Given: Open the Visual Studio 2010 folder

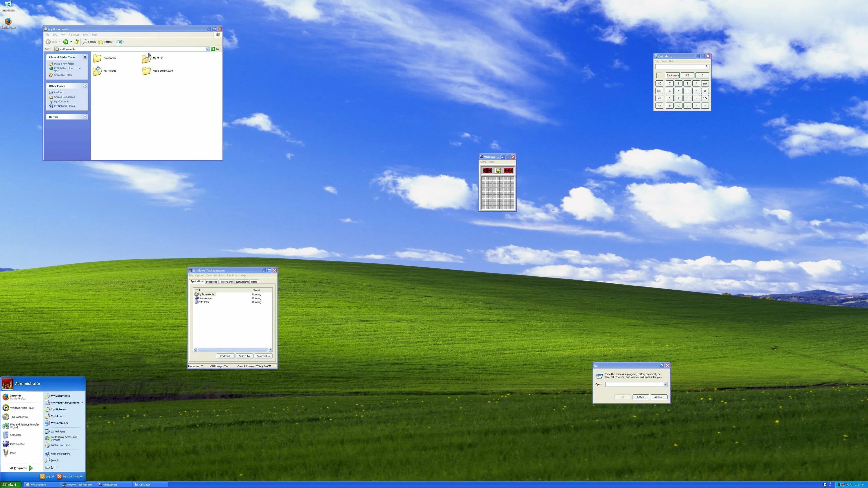Looking at the screenshot, I should (x=147, y=71).
